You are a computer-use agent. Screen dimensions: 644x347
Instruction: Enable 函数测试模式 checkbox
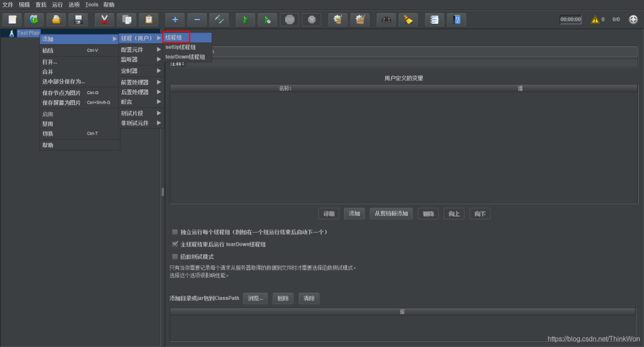tap(175, 256)
